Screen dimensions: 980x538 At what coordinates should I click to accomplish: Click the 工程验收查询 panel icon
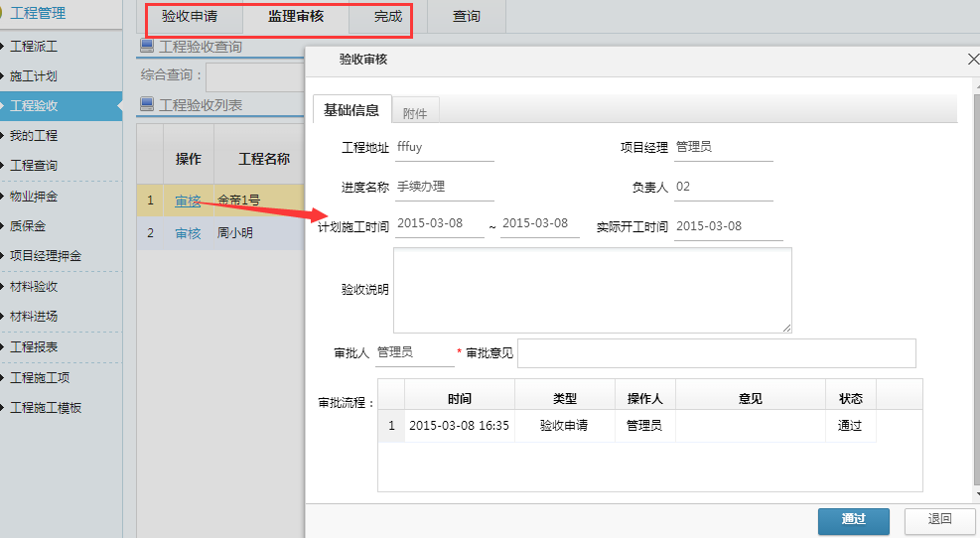pyautogui.click(x=147, y=46)
